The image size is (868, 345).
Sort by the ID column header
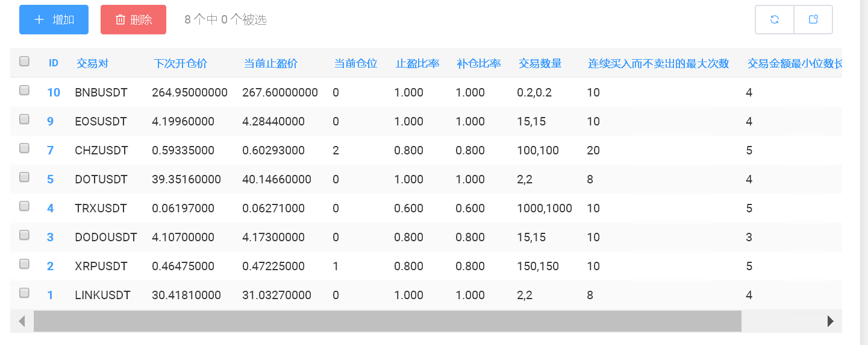tap(54, 63)
